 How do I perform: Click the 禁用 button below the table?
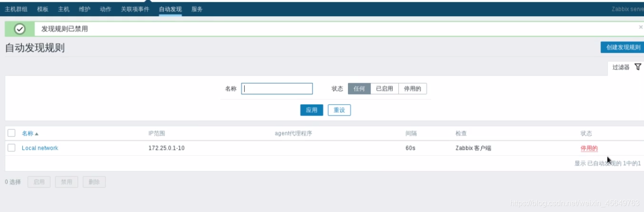(67, 182)
